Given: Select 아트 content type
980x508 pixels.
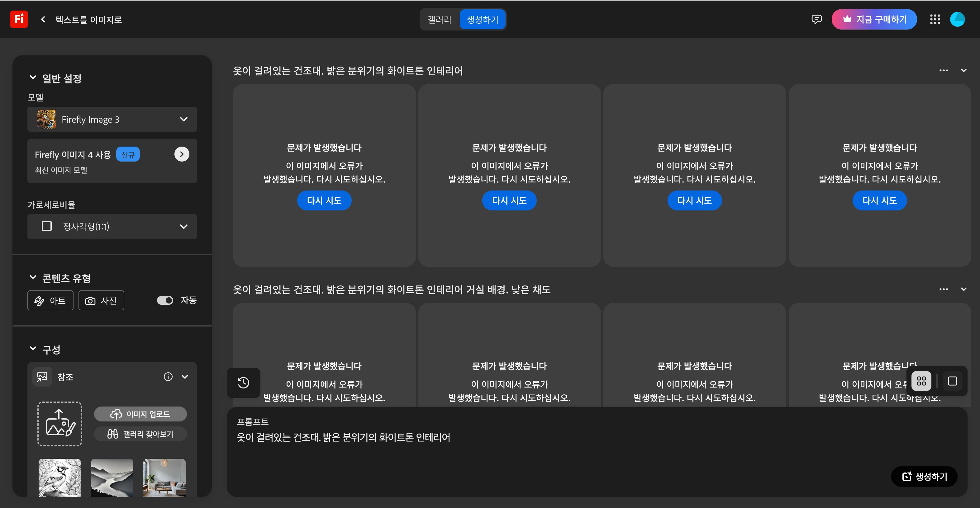Looking at the screenshot, I should coord(50,301).
